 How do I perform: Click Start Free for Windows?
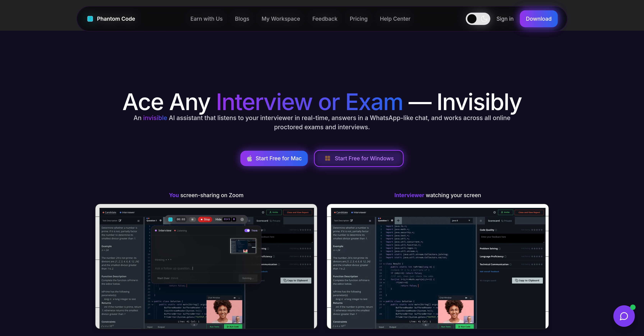click(x=358, y=158)
